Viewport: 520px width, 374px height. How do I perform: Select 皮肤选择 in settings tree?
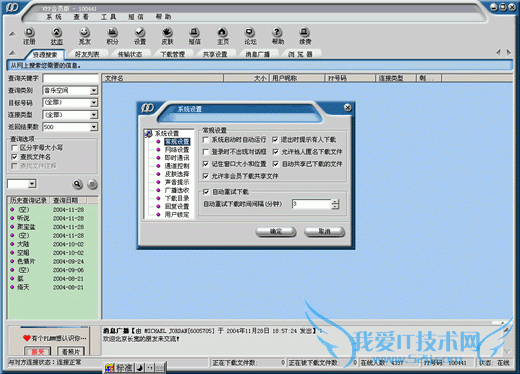click(177, 174)
